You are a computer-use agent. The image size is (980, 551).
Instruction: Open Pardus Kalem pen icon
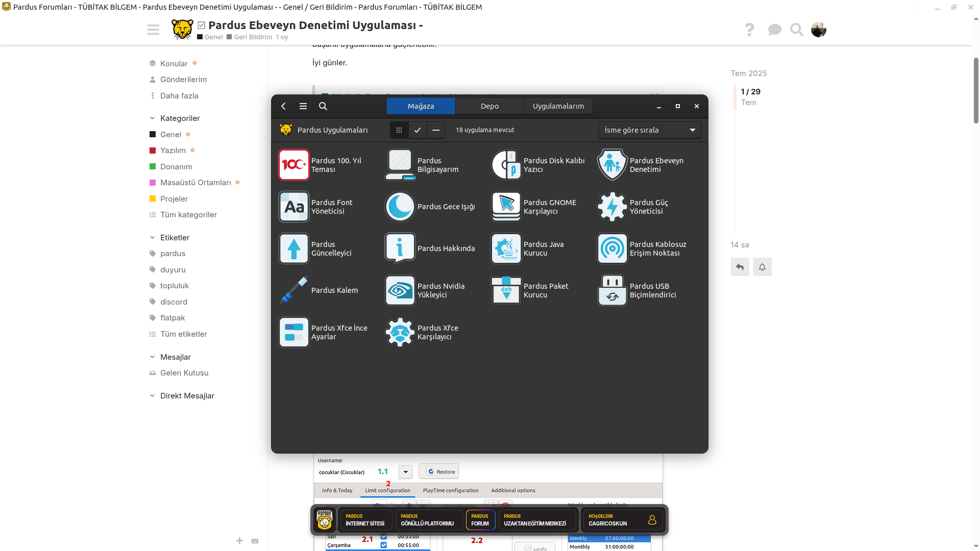294,290
